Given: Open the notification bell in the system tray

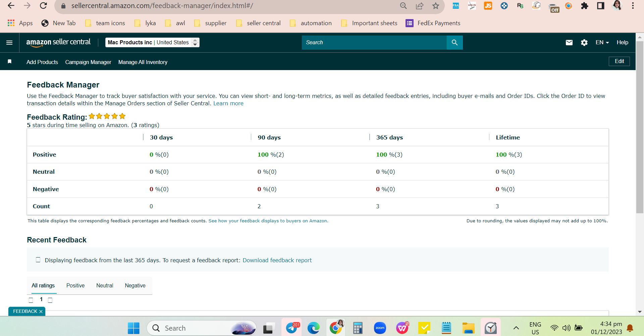Looking at the screenshot, I should click(x=630, y=328).
